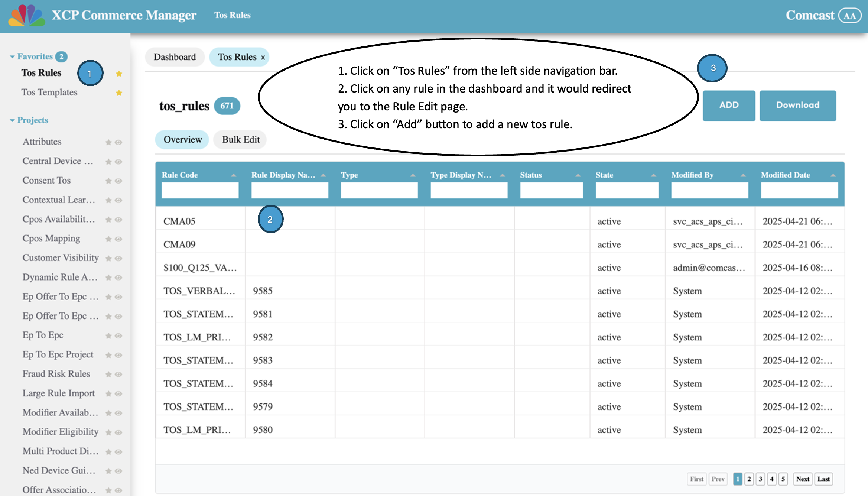Star the Modifier Eligibility project

pos(108,432)
